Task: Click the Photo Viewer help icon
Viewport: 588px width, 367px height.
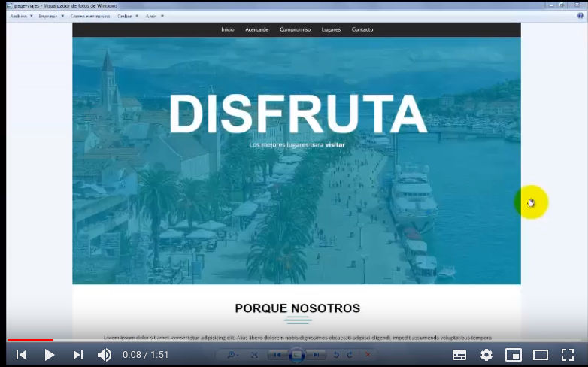Action: pos(580,16)
